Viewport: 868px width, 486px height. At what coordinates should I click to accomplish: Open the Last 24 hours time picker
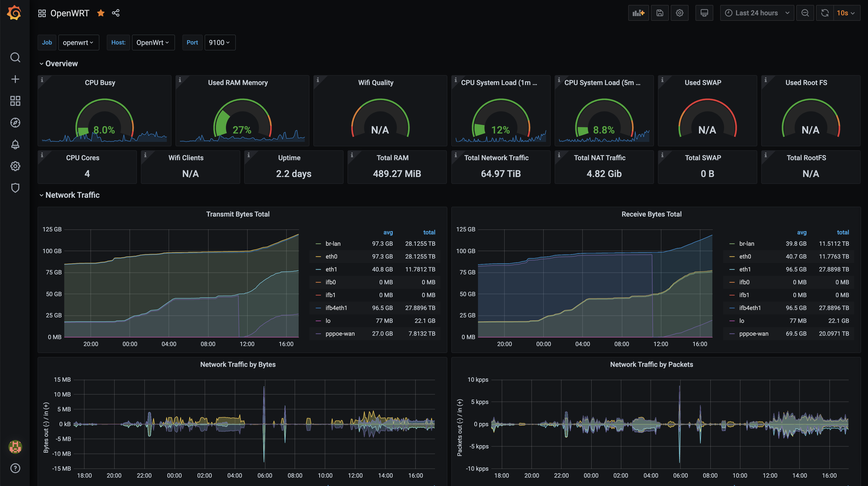(757, 13)
